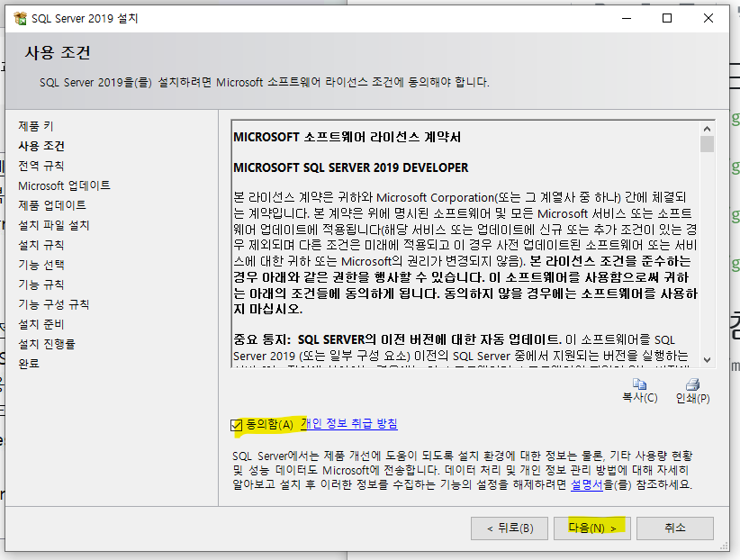This screenshot has height=560, width=740.
Task: Click the 취소 cancel button
Action: [675, 528]
